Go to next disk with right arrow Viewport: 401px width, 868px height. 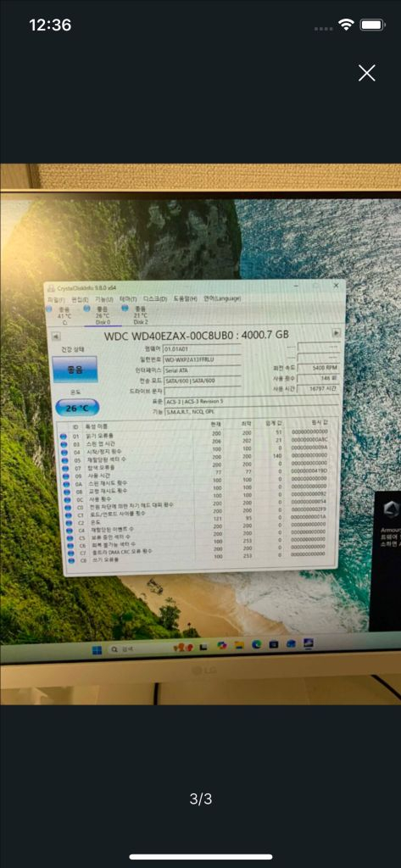(336, 332)
